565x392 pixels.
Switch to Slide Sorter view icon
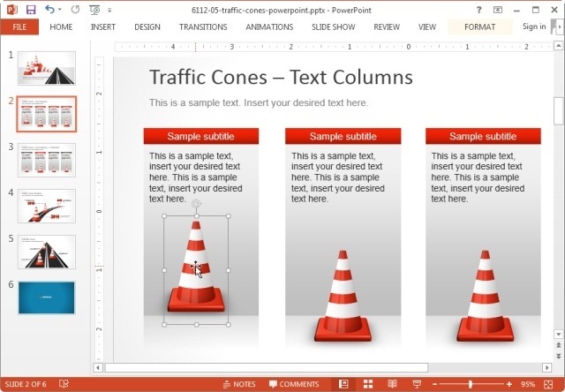(368, 384)
